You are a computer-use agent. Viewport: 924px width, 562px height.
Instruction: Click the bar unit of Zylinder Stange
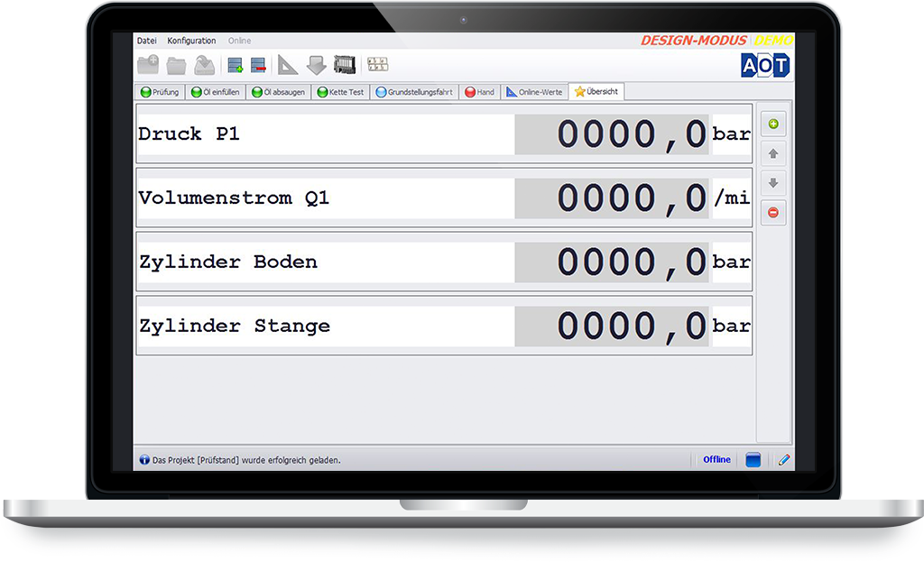click(731, 326)
